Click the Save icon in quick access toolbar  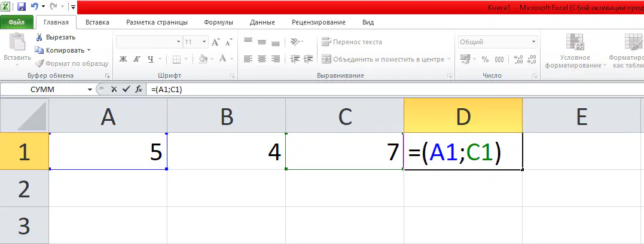coord(22,7)
